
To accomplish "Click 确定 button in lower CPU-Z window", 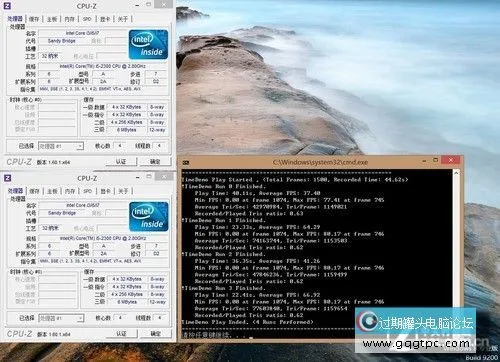I will point(156,333).
